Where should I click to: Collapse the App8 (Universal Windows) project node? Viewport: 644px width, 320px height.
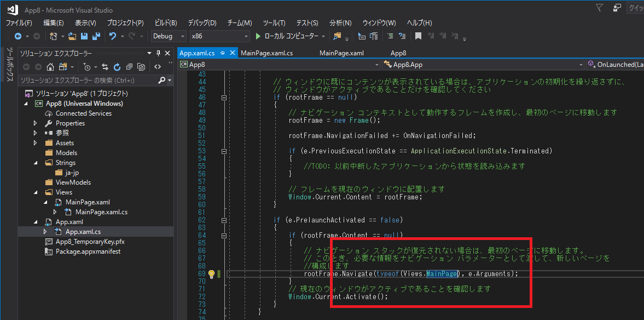(26, 104)
